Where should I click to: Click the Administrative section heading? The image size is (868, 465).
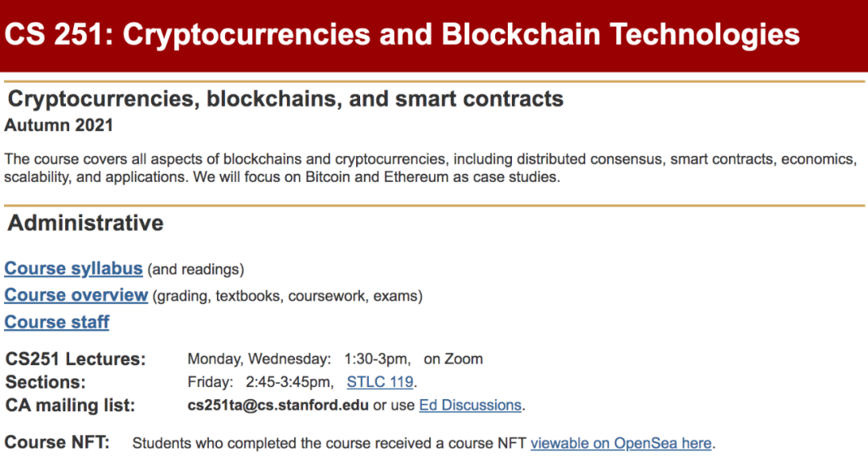point(86,224)
